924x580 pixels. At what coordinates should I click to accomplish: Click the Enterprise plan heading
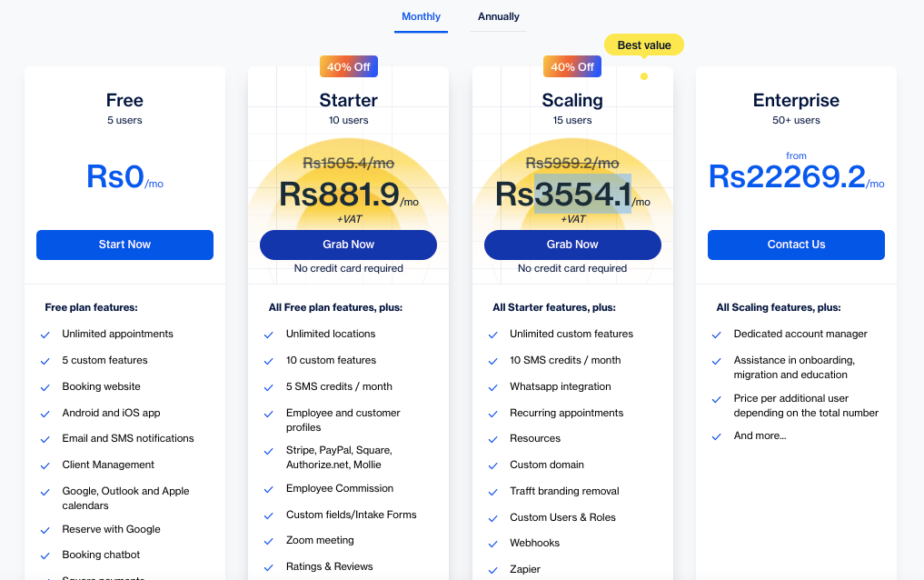point(796,100)
